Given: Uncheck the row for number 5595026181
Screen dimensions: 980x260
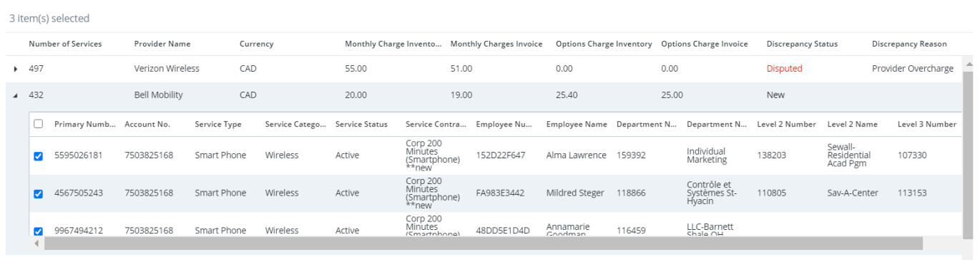Looking at the screenshot, I should click(39, 155).
